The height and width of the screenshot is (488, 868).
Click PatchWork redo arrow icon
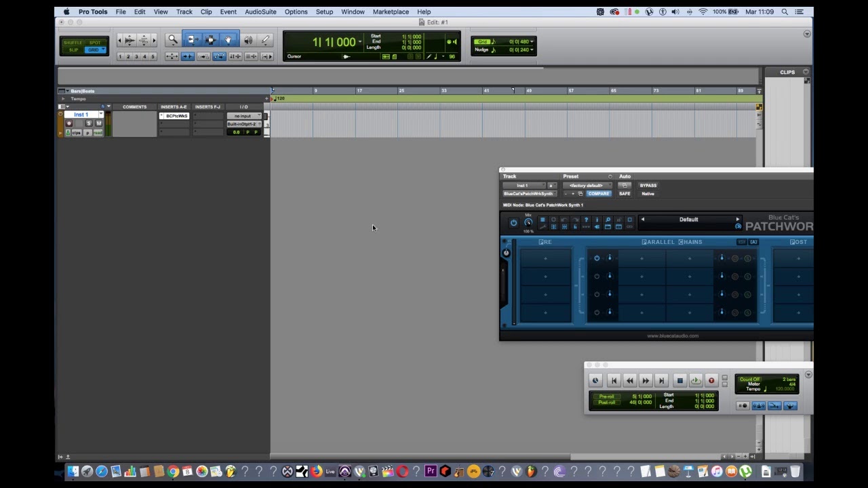tap(575, 220)
